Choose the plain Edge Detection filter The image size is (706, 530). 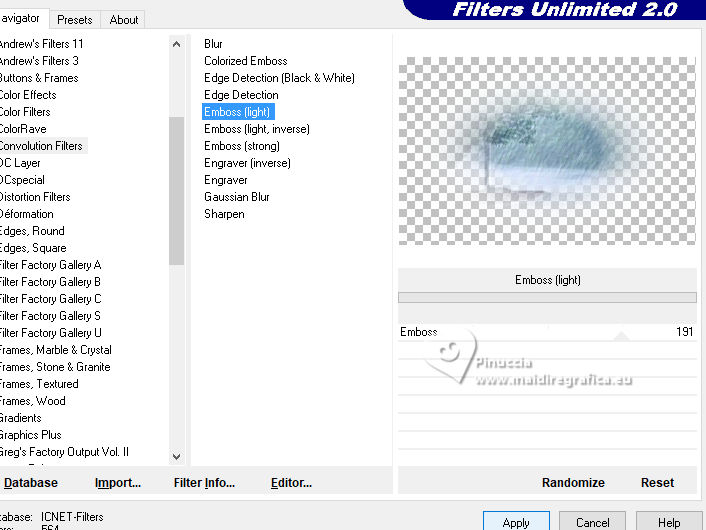coord(241,95)
